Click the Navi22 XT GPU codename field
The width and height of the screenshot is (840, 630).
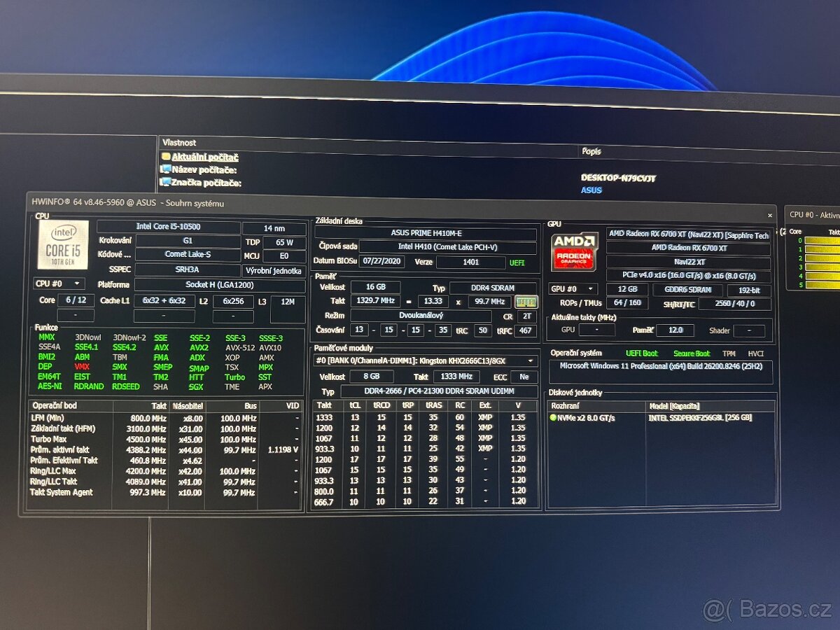click(688, 262)
